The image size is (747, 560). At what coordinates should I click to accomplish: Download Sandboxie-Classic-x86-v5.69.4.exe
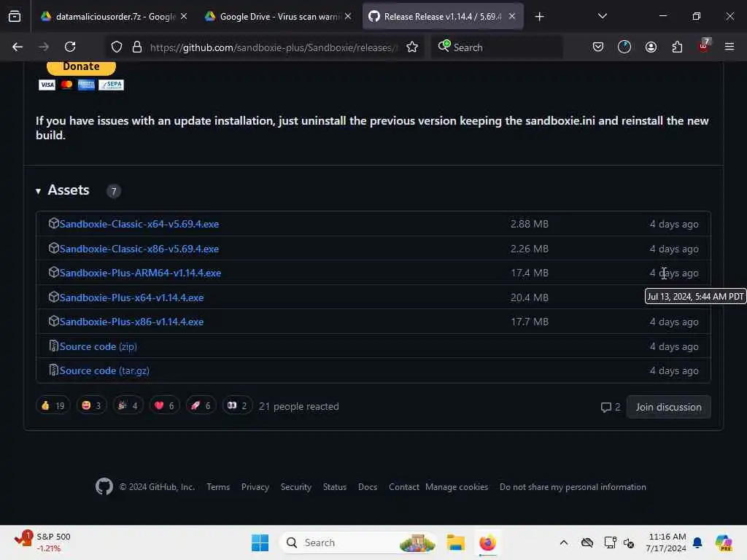tap(139, 249)
